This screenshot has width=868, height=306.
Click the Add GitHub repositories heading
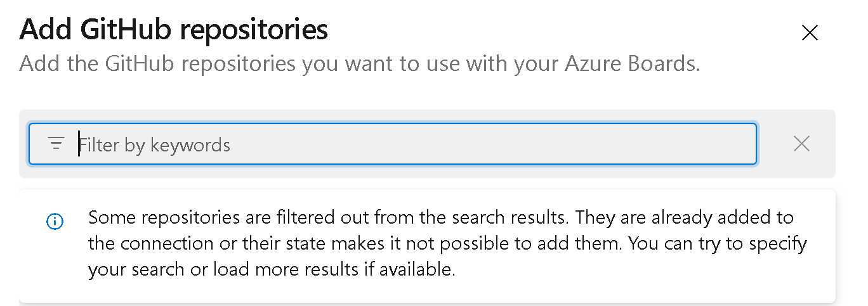point(174,30)
